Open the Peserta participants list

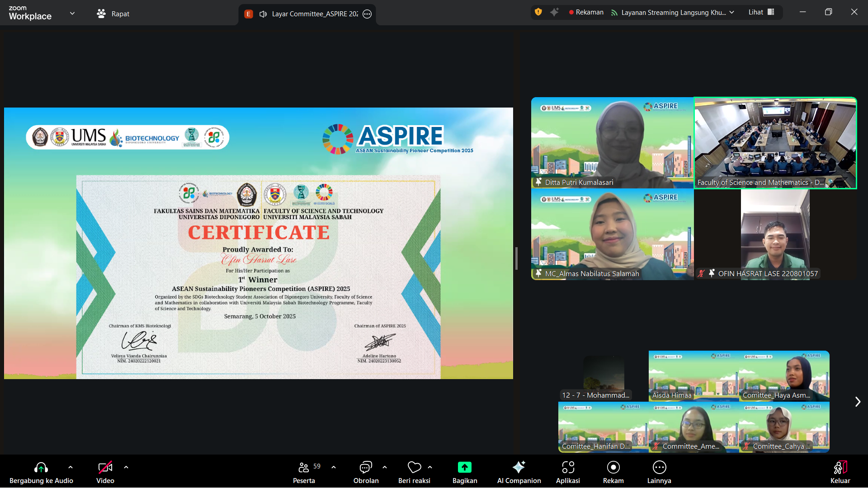pos(304,467)
